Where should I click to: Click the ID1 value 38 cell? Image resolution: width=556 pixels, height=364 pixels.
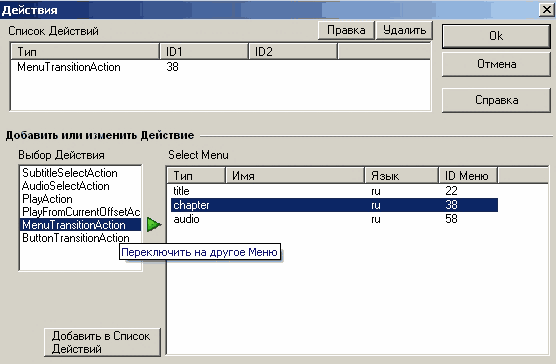[172, 67]
